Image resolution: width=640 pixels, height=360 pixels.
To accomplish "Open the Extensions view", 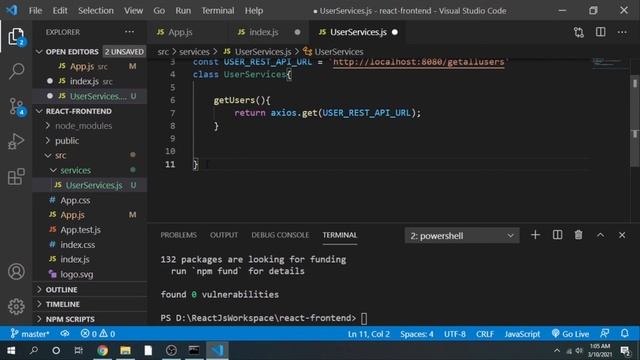I will point(16,177).
